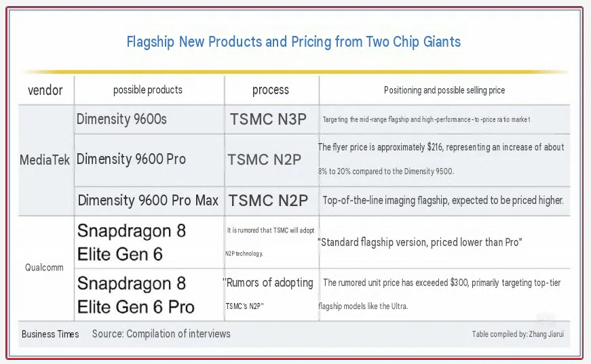Click the Standard flagship version description
Screen dimensions: 591x364
[x=420, y=242]
